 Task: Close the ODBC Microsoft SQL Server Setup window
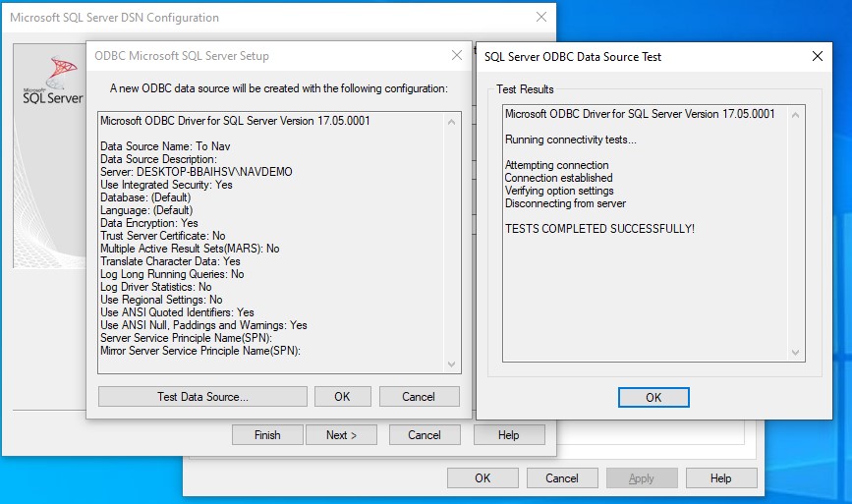point(457,55)
